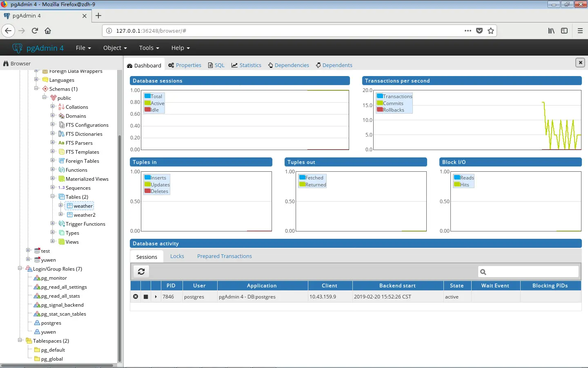Click the Domains tree icon
The width and height of the screenshot is (588, 368).
(x=62, y=116)
